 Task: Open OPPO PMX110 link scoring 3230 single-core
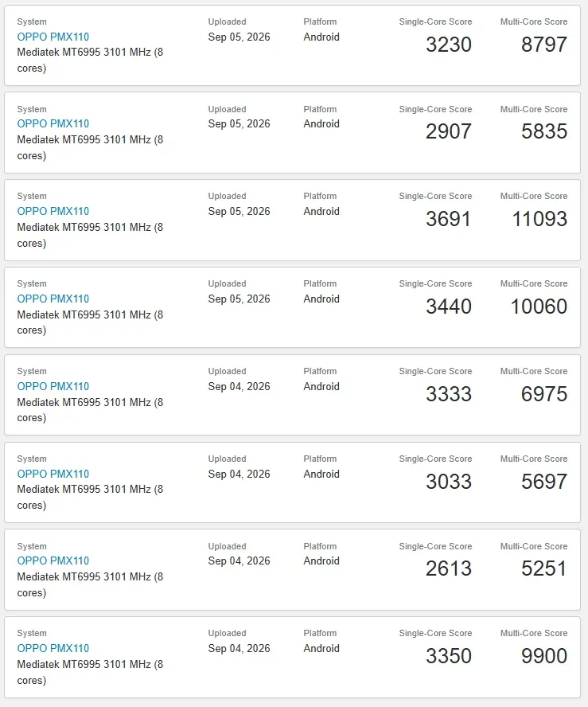coord(53,37)
